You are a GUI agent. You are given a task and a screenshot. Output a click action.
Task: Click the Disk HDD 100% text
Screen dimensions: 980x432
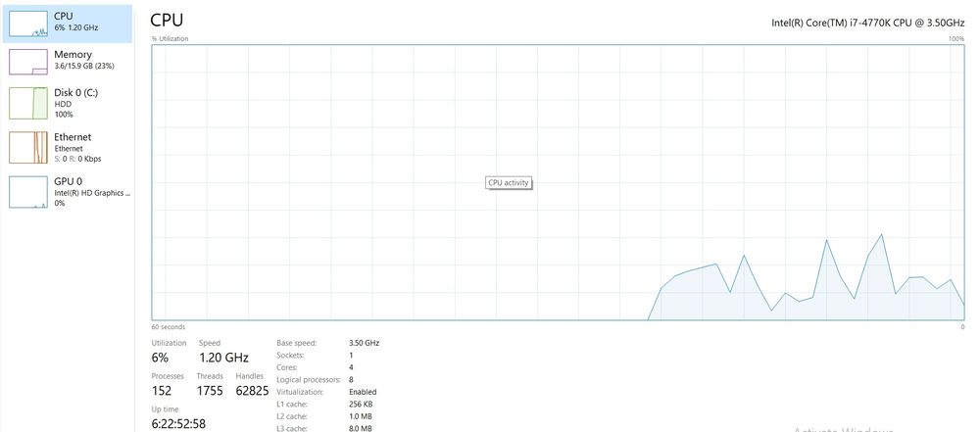point(64,110)
